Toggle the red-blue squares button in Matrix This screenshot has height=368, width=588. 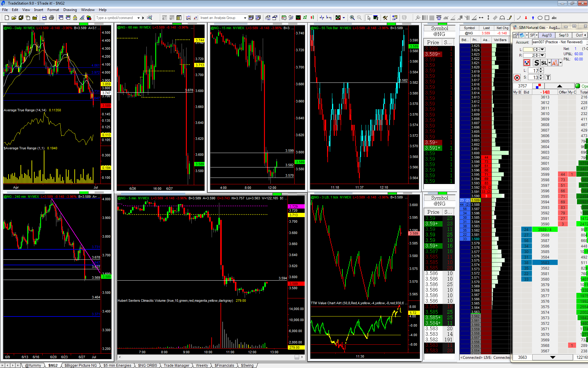click(539, 86)
